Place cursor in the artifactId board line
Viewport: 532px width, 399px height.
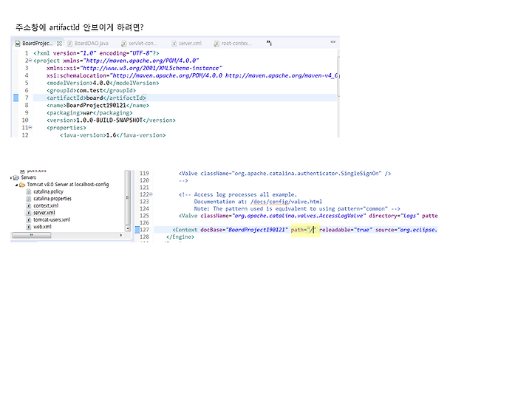tap(96, 98)
